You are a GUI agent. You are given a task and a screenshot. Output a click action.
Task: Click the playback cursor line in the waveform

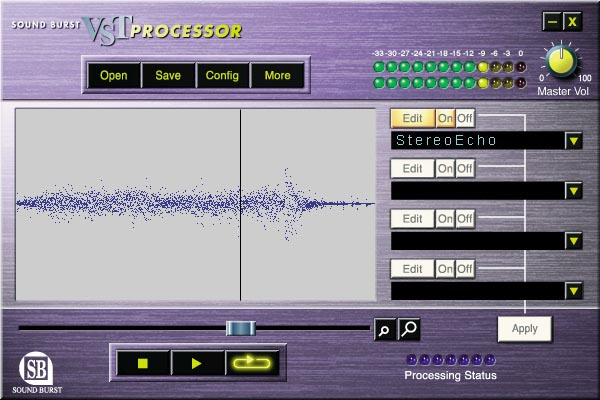pyautogui.click(x=240, y=205)
